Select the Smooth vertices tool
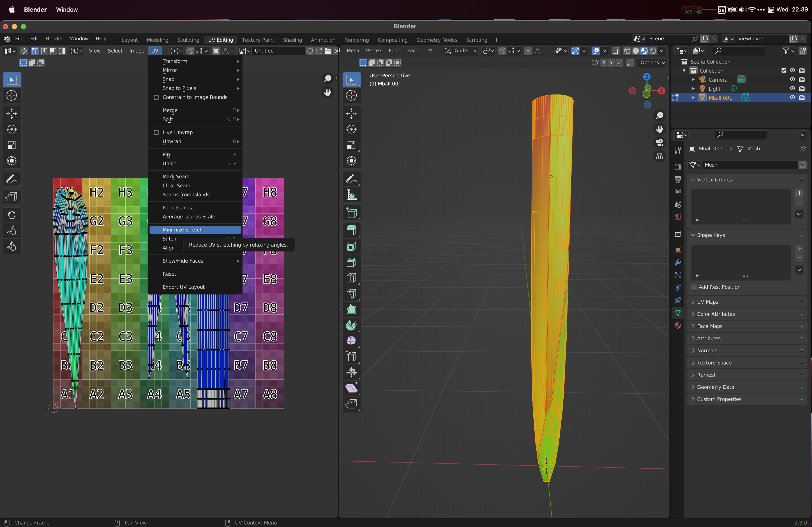Viewport: 812px width, 527px height. [x=351, y=341]
